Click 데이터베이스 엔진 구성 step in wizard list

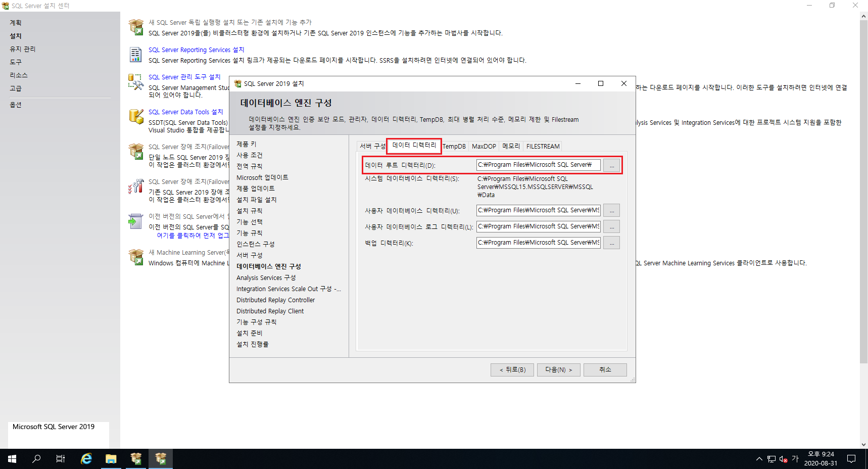pos(269,266)
